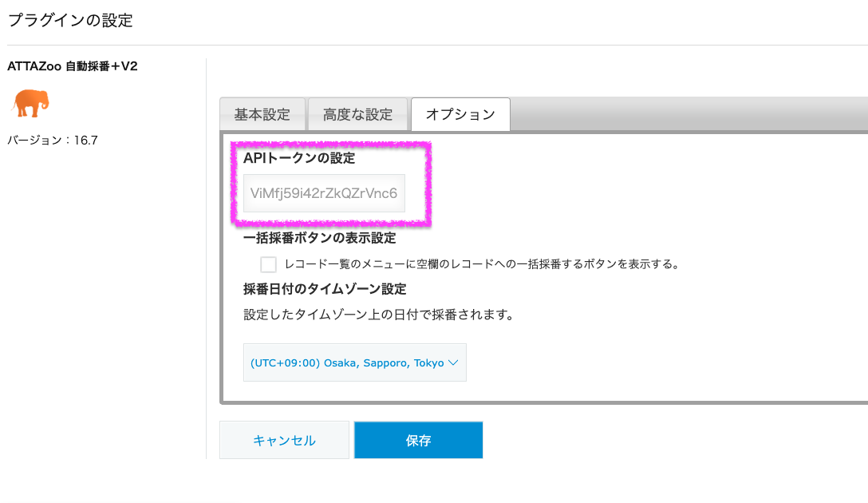Viewport: 868px width, 503px height.
Task: Click the highlighted APIトークンの設定 area
Action: click(329, 184)
